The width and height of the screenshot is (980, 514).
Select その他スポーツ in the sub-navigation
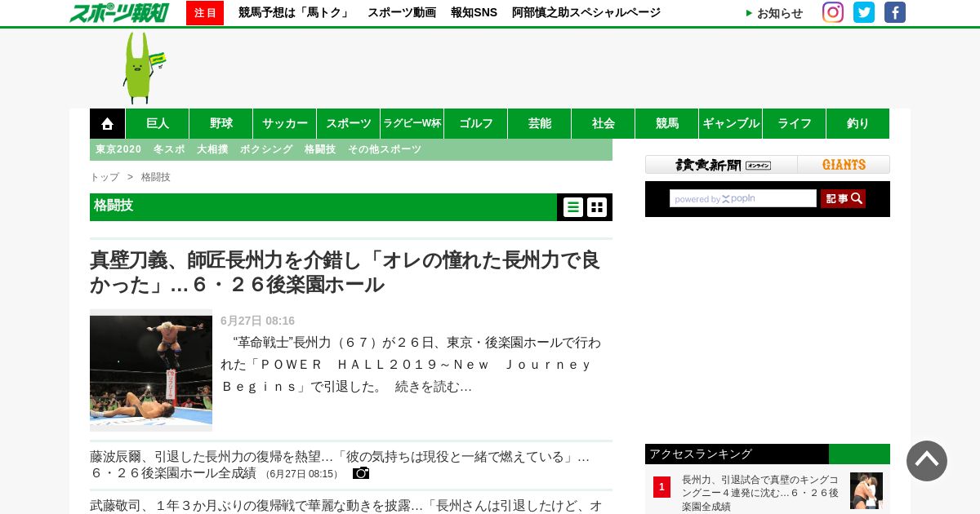click(x=385, y=149)
